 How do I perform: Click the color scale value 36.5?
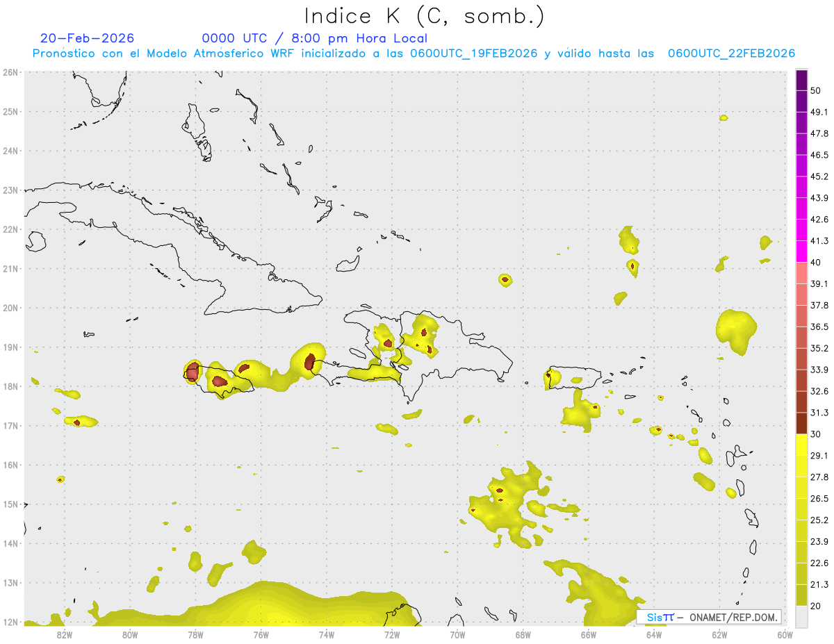click(x=819, y=327)
